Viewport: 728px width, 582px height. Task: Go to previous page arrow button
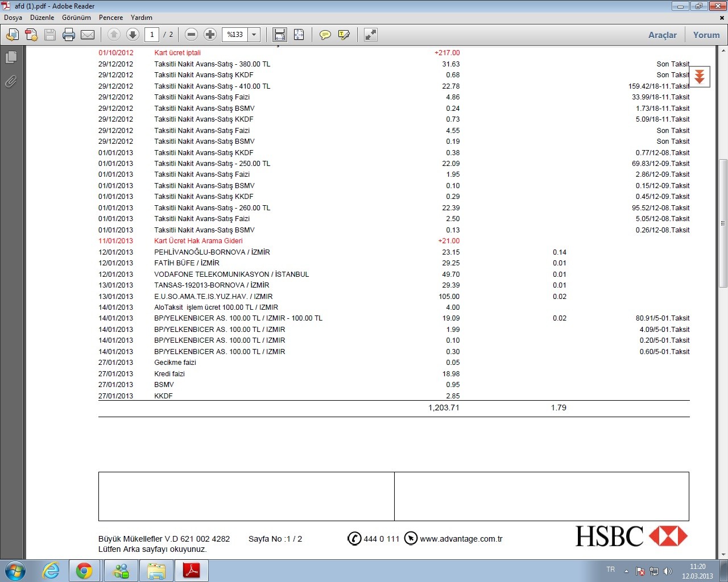click(114, 35)
